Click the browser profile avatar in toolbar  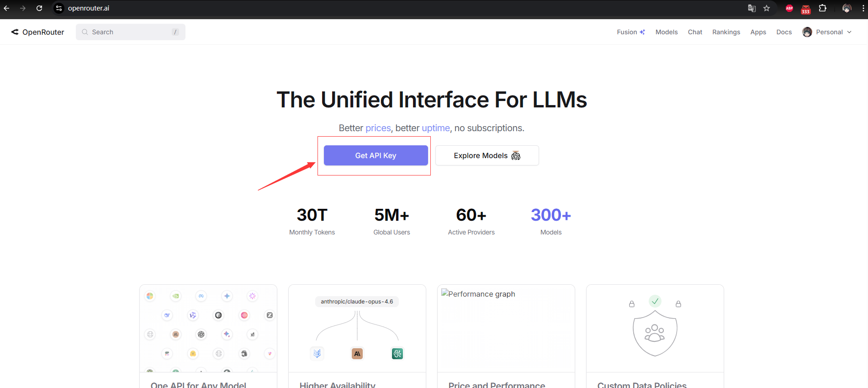pos(847,8)
